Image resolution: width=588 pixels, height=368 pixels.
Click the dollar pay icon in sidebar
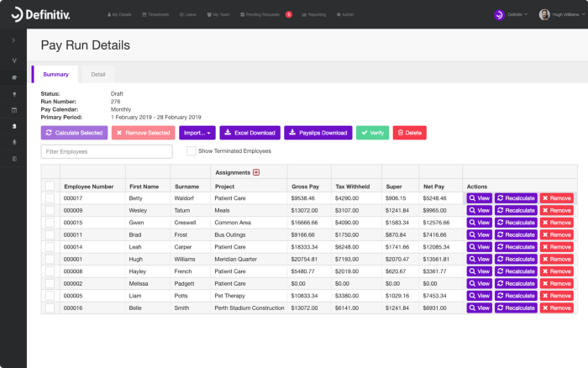(x=14, y=126)
